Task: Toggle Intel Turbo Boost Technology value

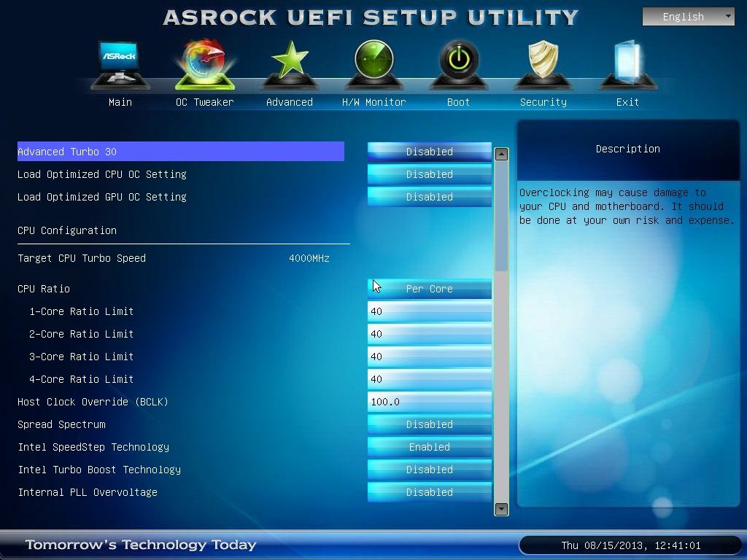Action: click(429, 470)
